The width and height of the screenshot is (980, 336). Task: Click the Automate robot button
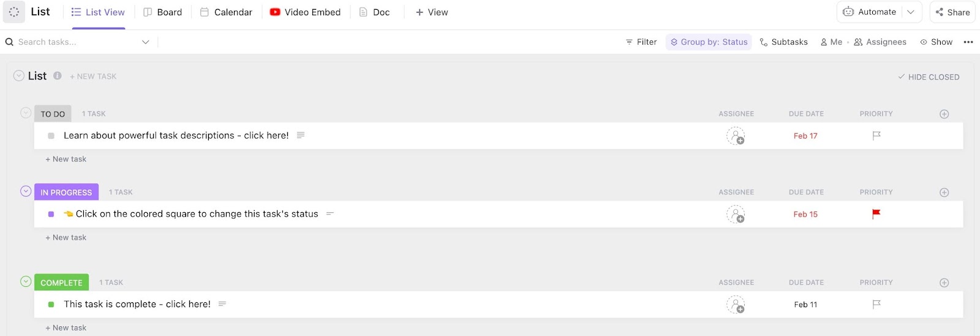point(870,12)
